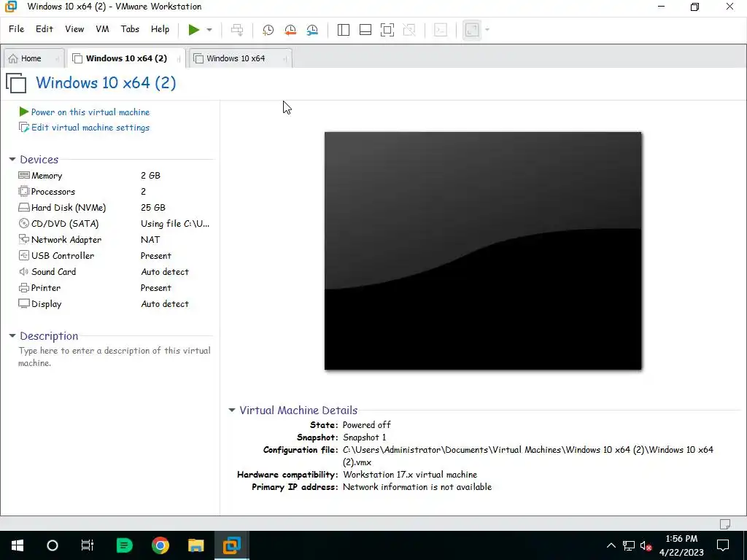Click the configuration file path text
747x560 pixels.
(x=528, y=456)
